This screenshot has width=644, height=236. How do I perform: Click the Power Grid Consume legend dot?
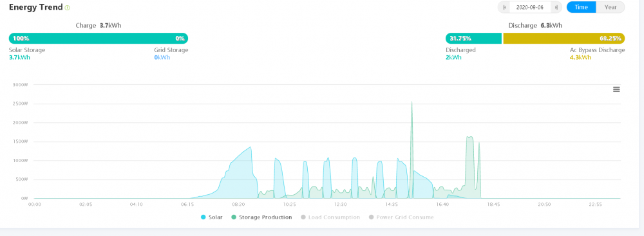[x=372, y=217]
